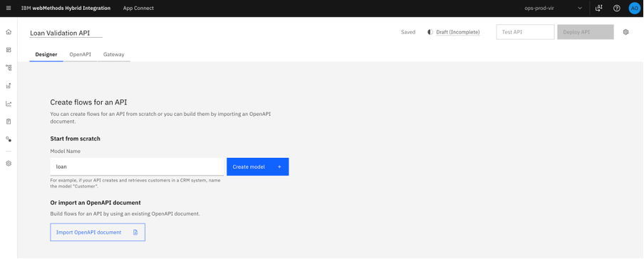Click the Deploy API button

(x=586, y=32)
